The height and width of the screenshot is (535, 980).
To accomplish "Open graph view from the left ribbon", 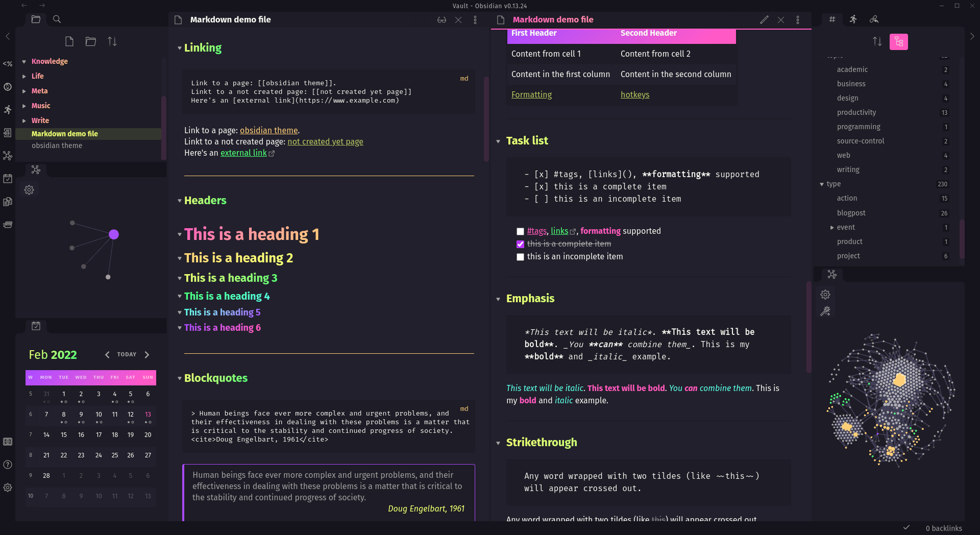I will coord(8,156).
